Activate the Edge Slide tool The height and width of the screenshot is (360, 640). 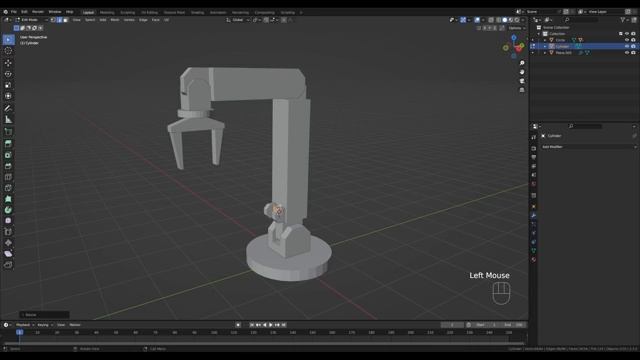coord(8,232)
